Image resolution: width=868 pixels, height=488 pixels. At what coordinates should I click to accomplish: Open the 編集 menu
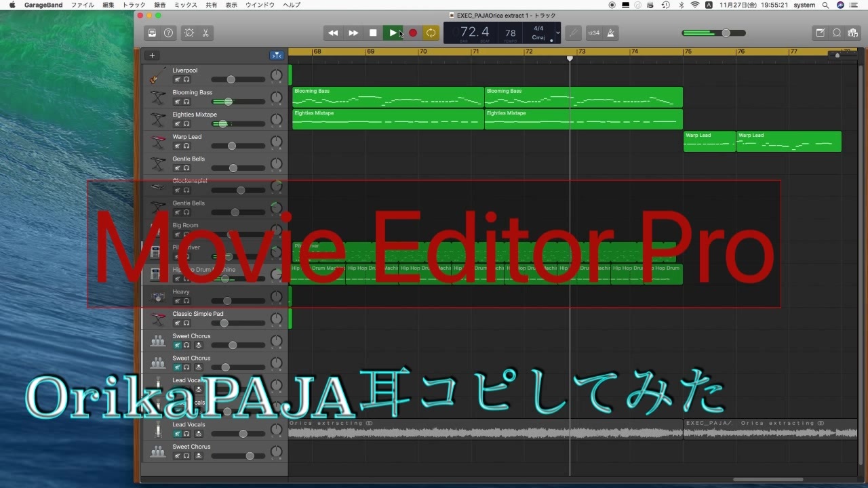[108, 5]
